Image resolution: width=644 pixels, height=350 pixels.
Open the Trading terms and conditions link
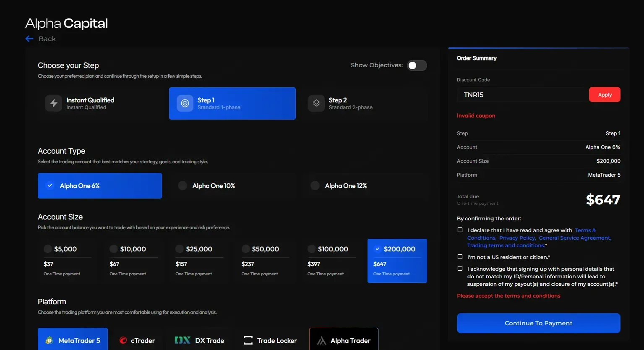pos(506,246)
